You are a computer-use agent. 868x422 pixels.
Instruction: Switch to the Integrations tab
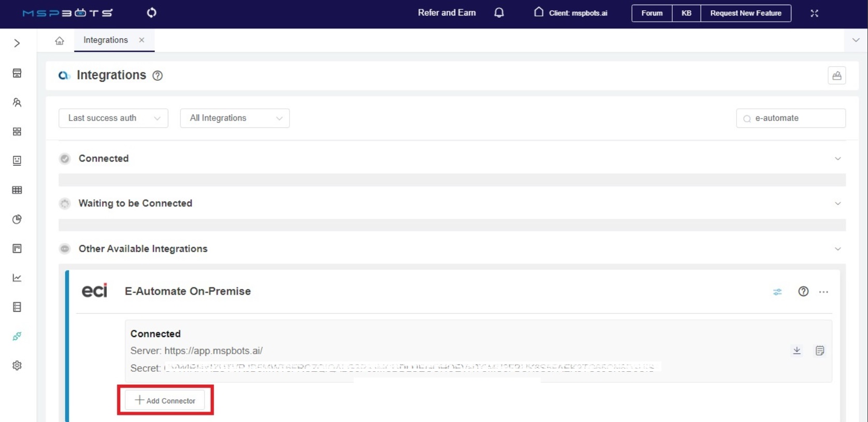106,40
